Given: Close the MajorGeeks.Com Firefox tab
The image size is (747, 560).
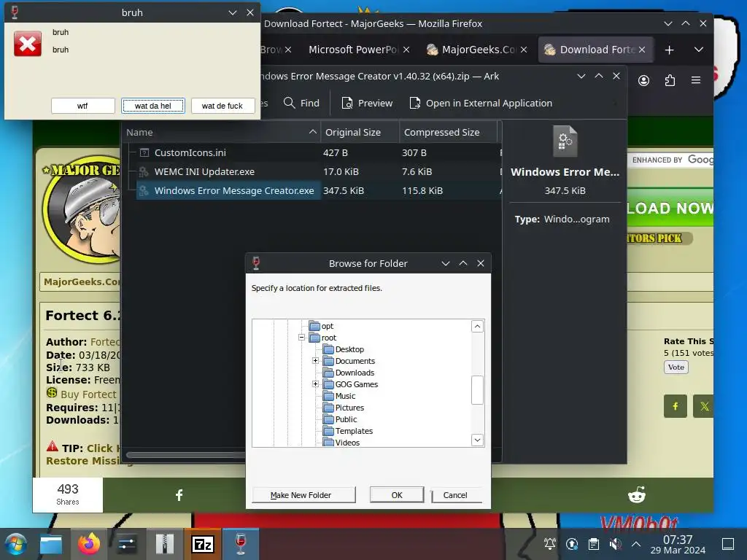Looking at the screenshot, I should pos(524,50).
